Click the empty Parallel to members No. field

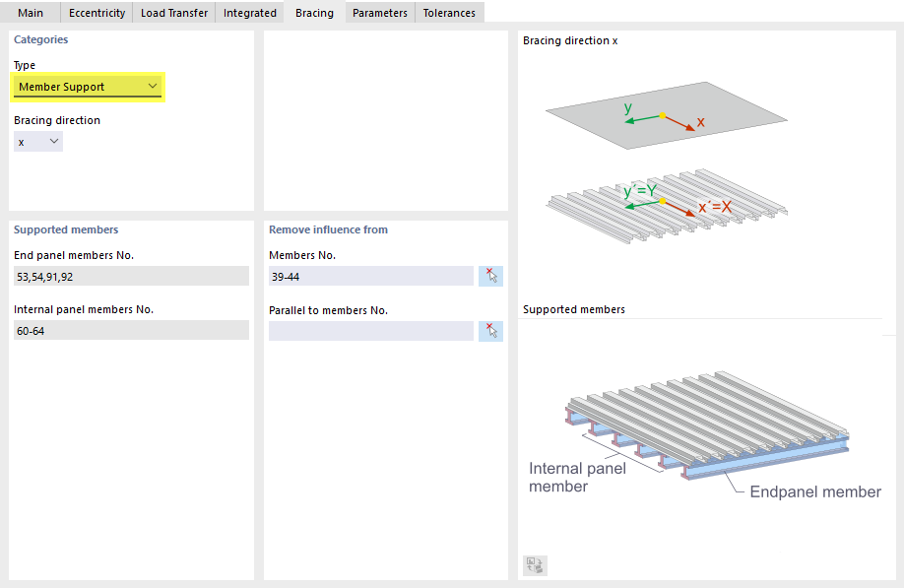[x=370, y=331]
